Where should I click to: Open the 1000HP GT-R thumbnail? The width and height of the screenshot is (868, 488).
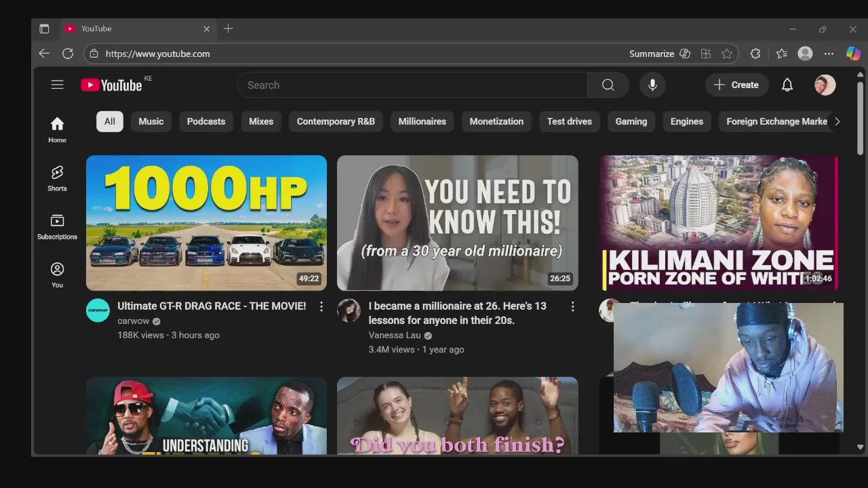206,223
